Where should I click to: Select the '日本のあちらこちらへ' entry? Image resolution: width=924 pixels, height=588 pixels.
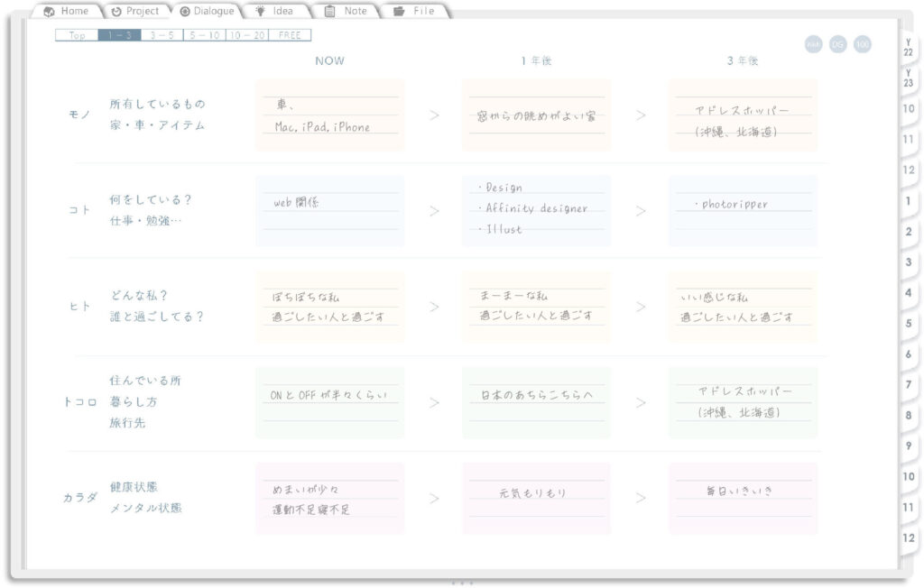(x=536, y=395)
